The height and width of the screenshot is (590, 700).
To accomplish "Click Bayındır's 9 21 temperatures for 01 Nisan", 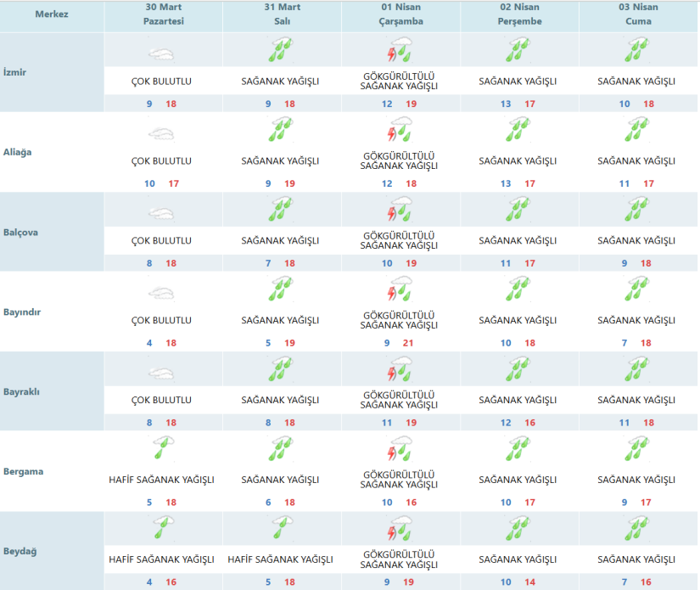I will (399, 343).
